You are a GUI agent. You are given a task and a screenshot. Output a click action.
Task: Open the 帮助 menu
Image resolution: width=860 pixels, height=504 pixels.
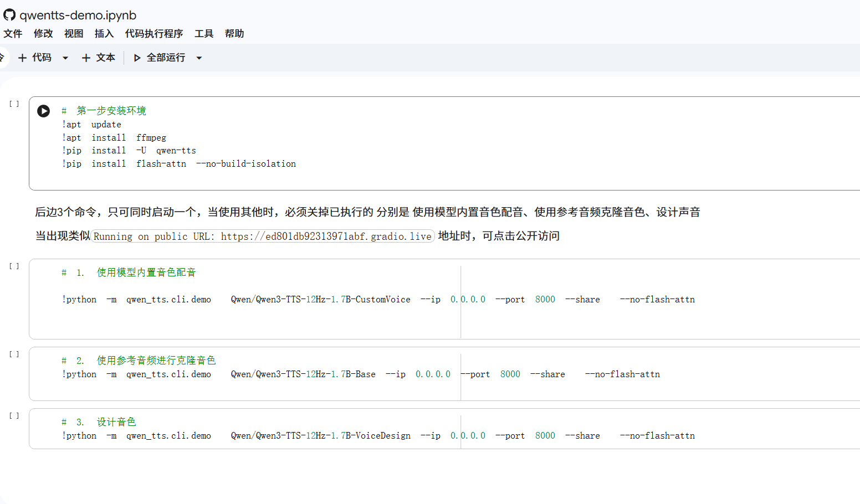point(234,34)
